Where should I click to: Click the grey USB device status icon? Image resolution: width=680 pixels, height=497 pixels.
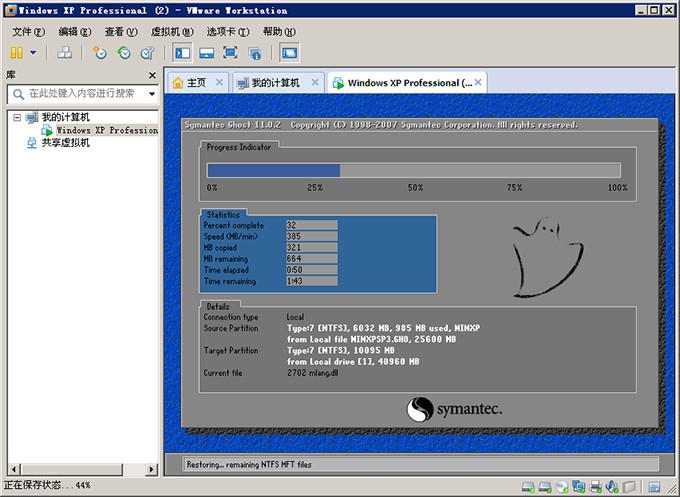click(x=629, y=487)
